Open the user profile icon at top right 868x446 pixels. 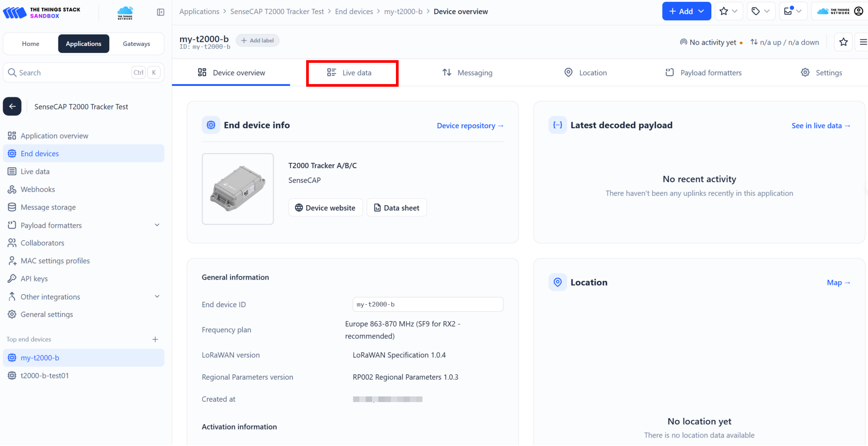(x=859, y=12)
